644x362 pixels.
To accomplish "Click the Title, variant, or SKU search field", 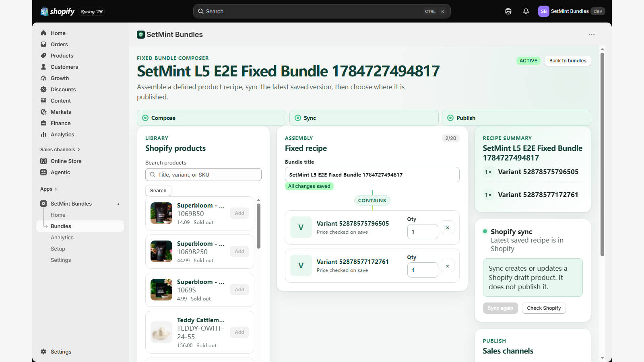I will pyautogui.click(x=203, y=175).
